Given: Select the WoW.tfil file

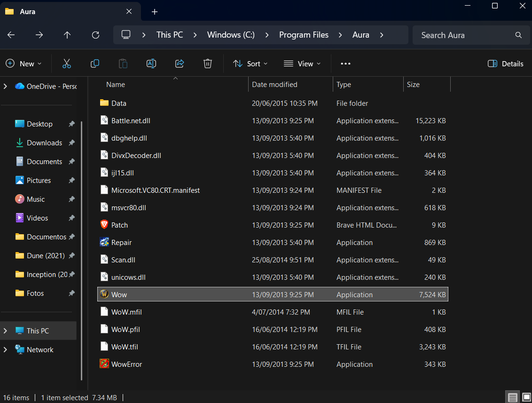Looking at the screenshot, I should pos(273,347).
